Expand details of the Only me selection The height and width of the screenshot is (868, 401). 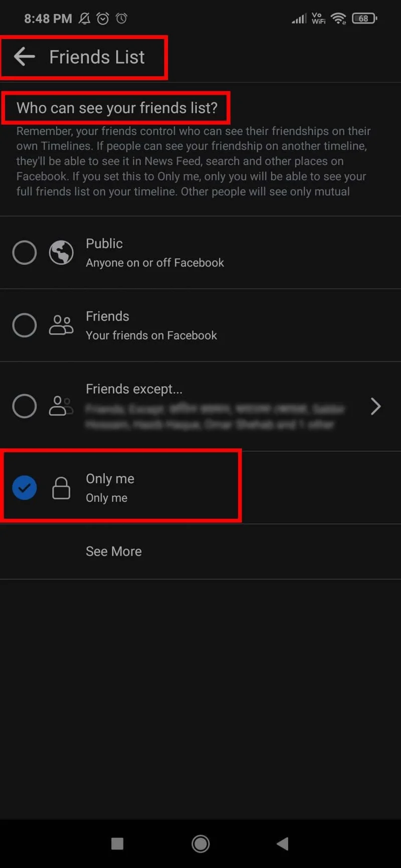(107, 497)
